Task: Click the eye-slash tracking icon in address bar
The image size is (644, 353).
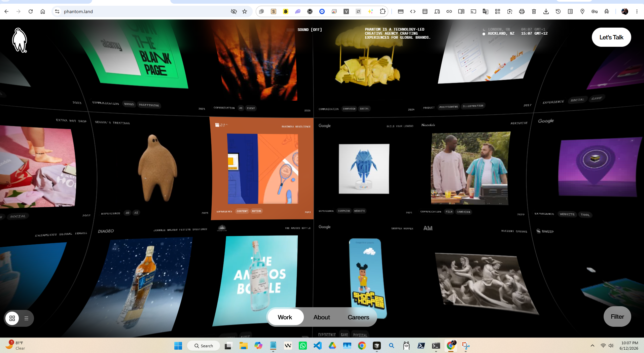Action: tap(234, 11)
